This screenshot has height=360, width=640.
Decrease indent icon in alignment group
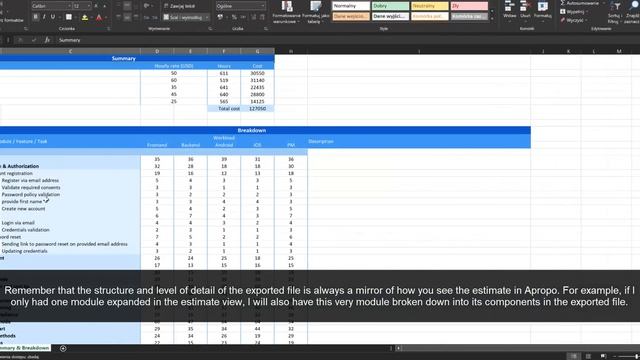pos(147,17)
